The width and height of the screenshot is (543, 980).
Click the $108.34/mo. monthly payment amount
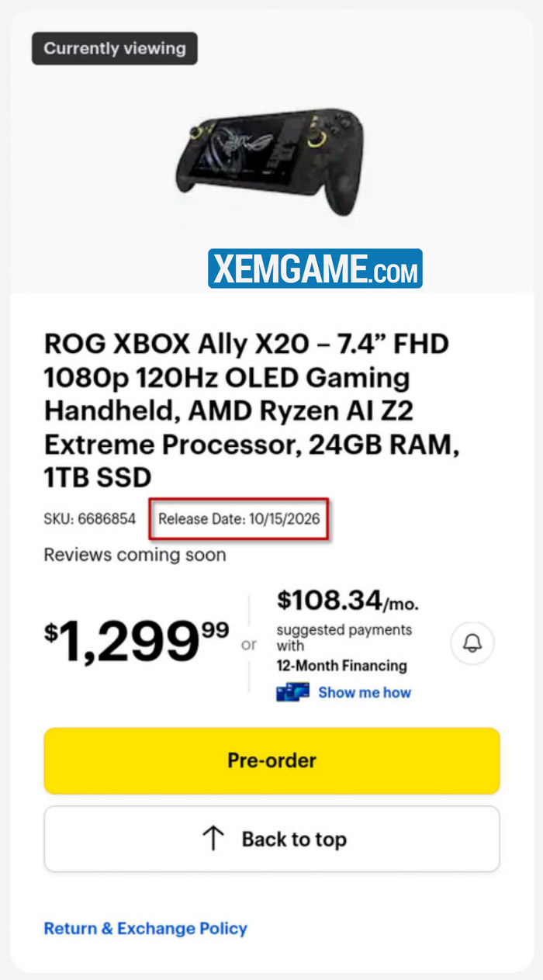pos(348,601)
